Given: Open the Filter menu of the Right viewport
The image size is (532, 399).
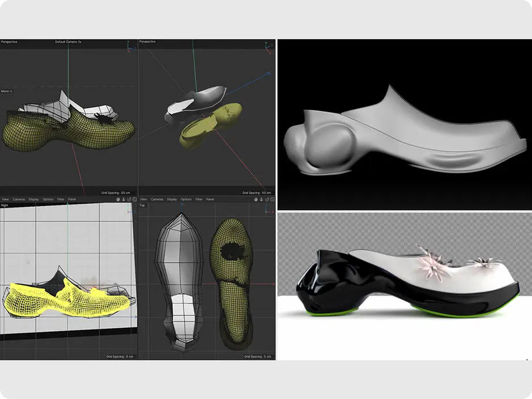Looking at the screenshot, I should (61, 199).
